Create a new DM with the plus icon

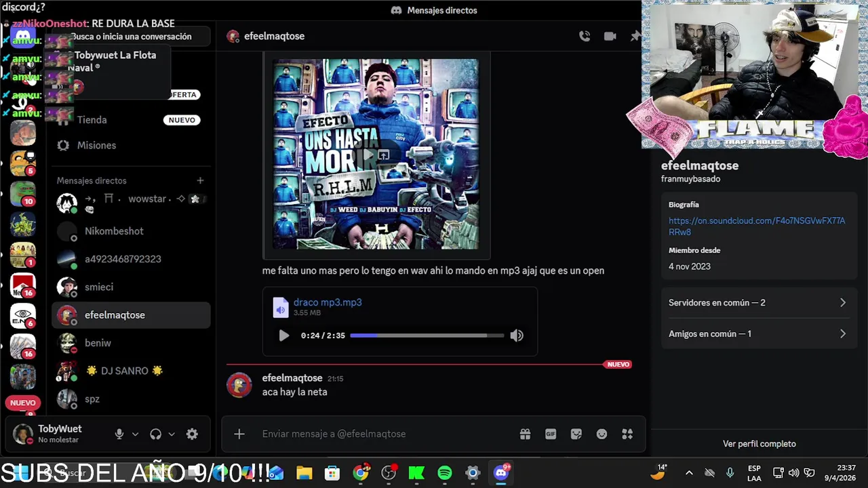[x=200, y=180]
